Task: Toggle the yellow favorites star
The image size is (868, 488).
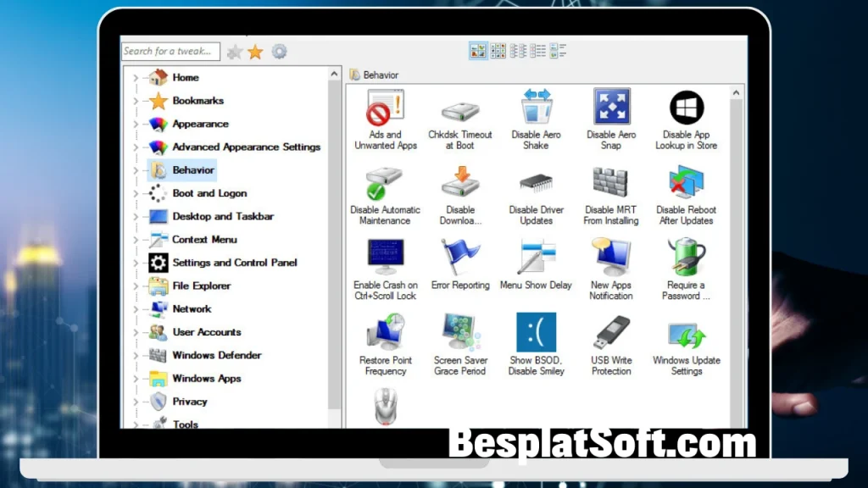Action: (x=255, y=51)
